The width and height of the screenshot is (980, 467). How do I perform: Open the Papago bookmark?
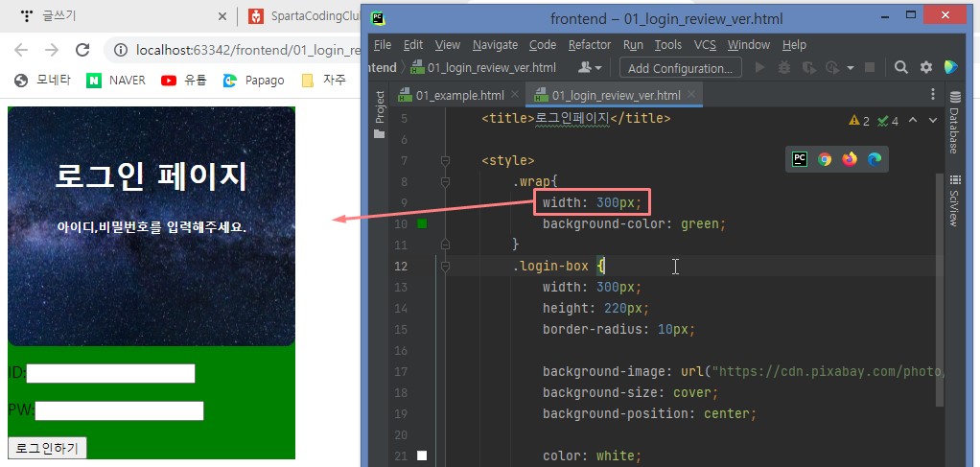point(254,80)
